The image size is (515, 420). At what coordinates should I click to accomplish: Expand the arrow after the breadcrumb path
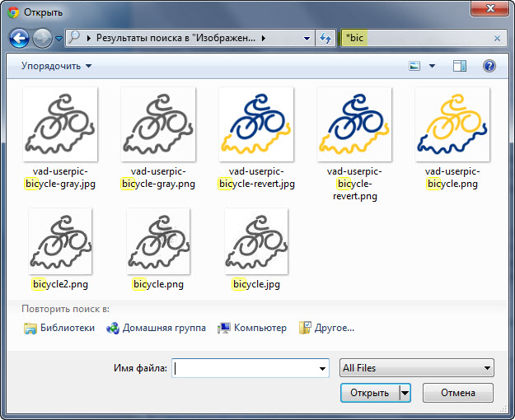pyautogui.click(x=264, y=39)
